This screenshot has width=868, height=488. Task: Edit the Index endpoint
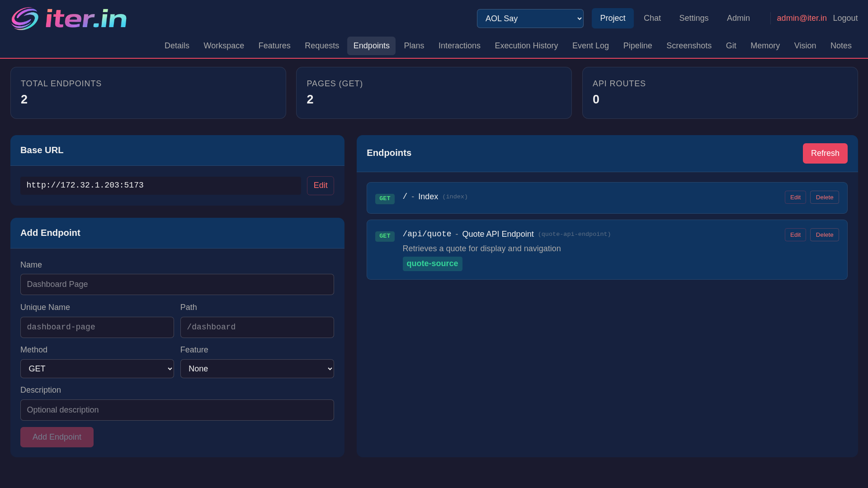[795, 197]
